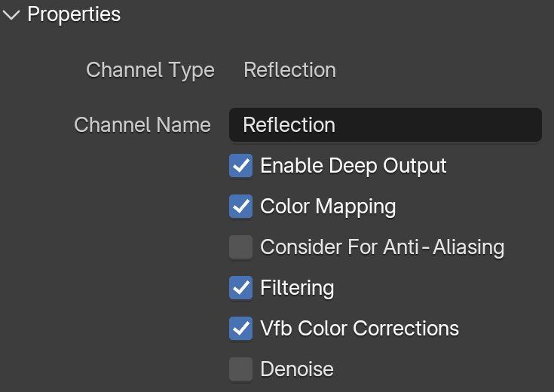This screenshot has height=392, width=554.
Task: Turn off the Filtering checkbox
Action: point(240,287)
